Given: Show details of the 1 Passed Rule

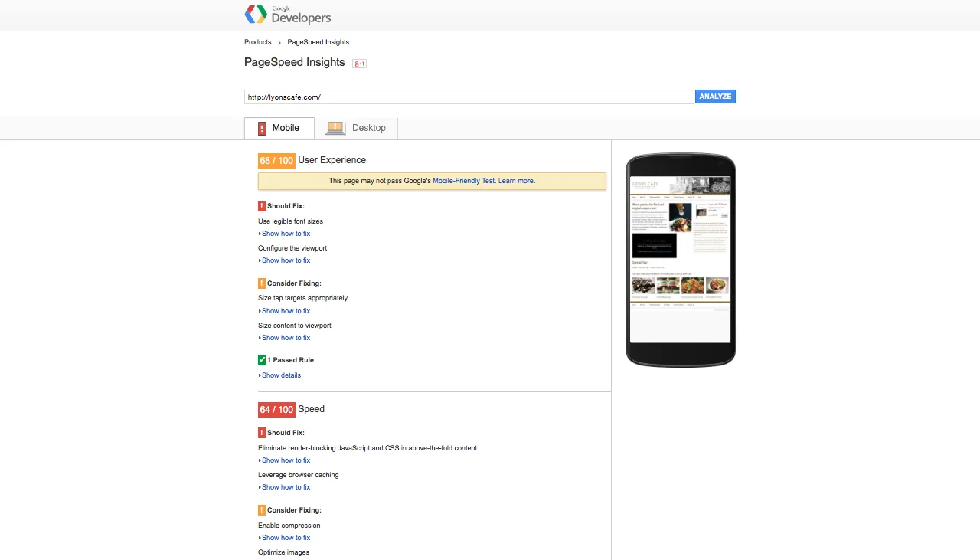Looking at the screenshot, I should point(281,375).
